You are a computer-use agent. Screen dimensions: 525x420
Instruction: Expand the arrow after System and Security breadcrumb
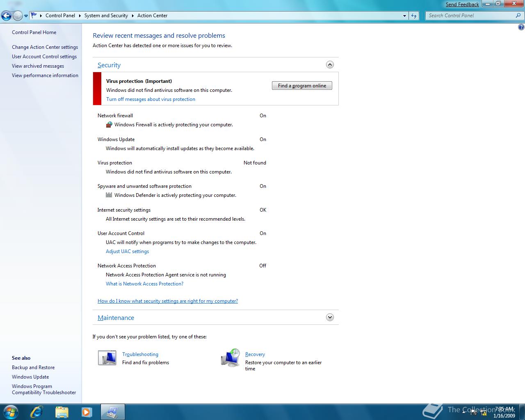point(132,16)
